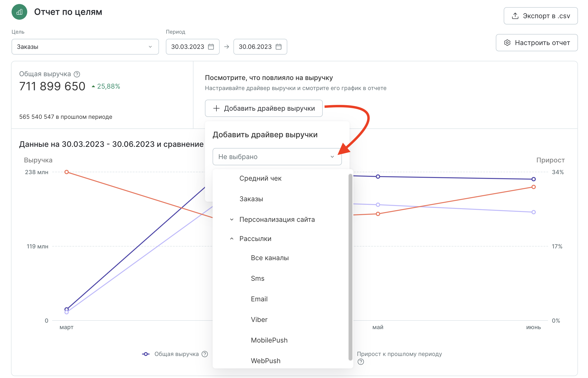Viewport: 588px width, 378px height.
Task: Select Средний чек from the driver list
Action: pyautogui.click(x=260, y=178)
